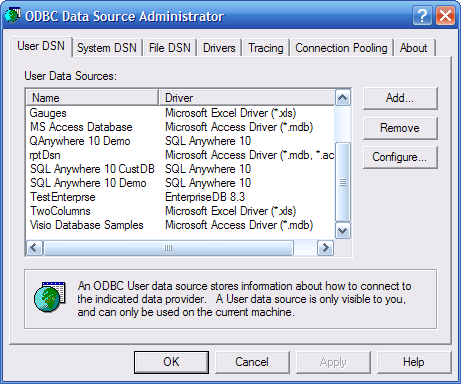Click the ODBC title bar globe icon
461x384 pixels.
13,15
